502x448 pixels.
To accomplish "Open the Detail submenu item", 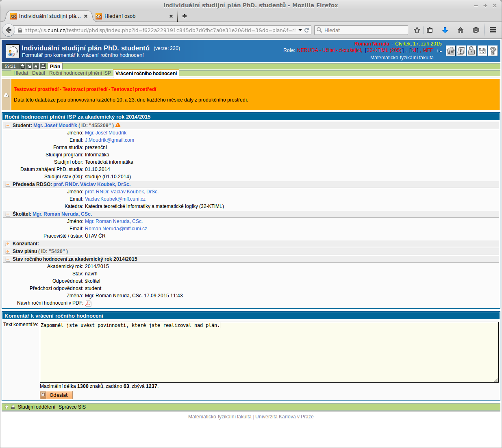I will pos(39,73).
